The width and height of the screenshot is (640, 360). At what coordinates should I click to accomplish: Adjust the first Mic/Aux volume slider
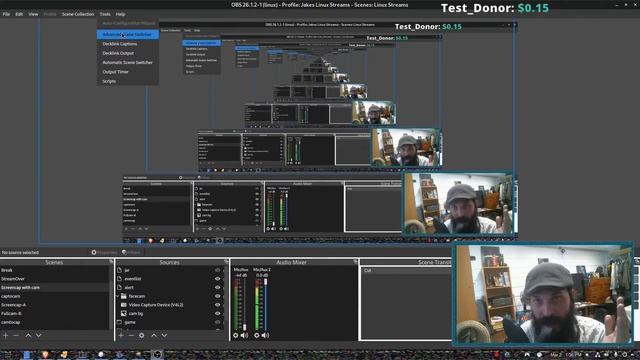pyautogui.click(x=244, y=304)
